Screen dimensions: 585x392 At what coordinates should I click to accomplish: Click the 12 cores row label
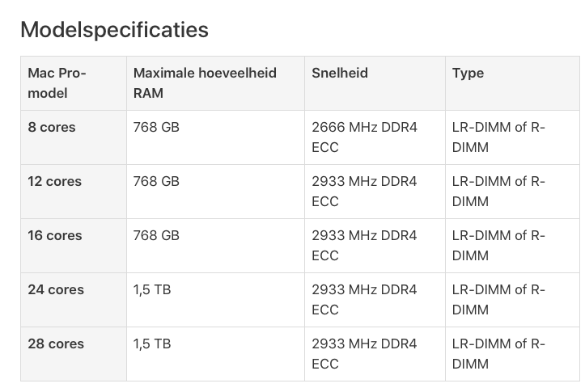54,181
